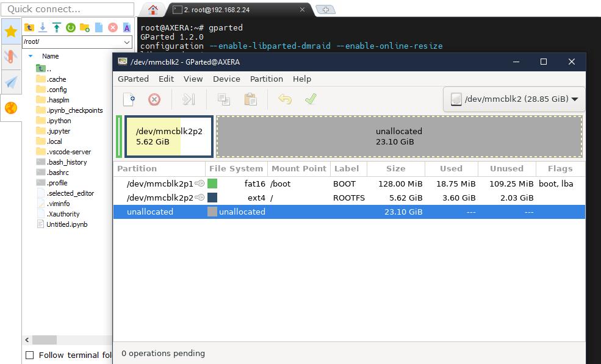Viewport: 601px width, 364px height.
Task: Create new folder icon in file browser toolbar
Action: (x=85, y=27)
